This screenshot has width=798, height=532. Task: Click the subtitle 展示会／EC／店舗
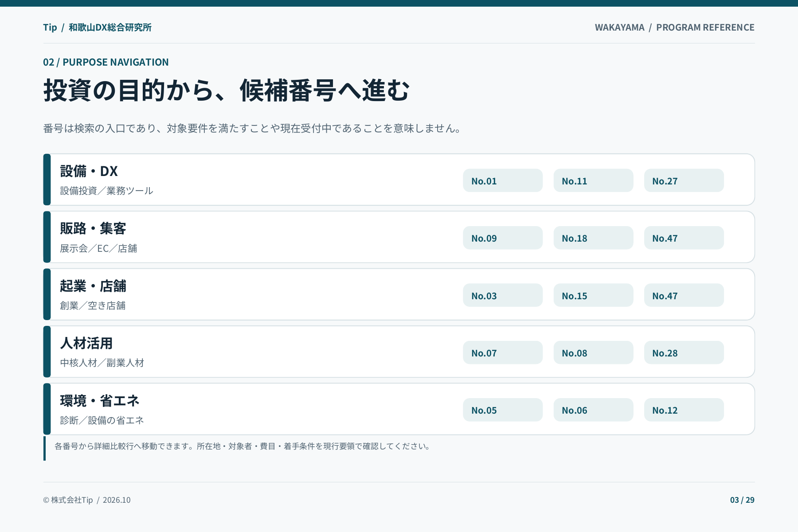98,248
